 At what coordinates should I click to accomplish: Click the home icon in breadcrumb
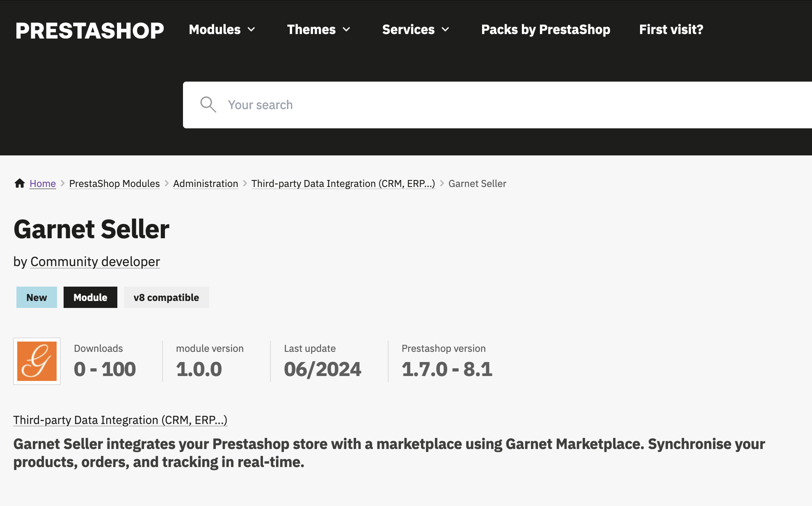click(x=20, y=183)
